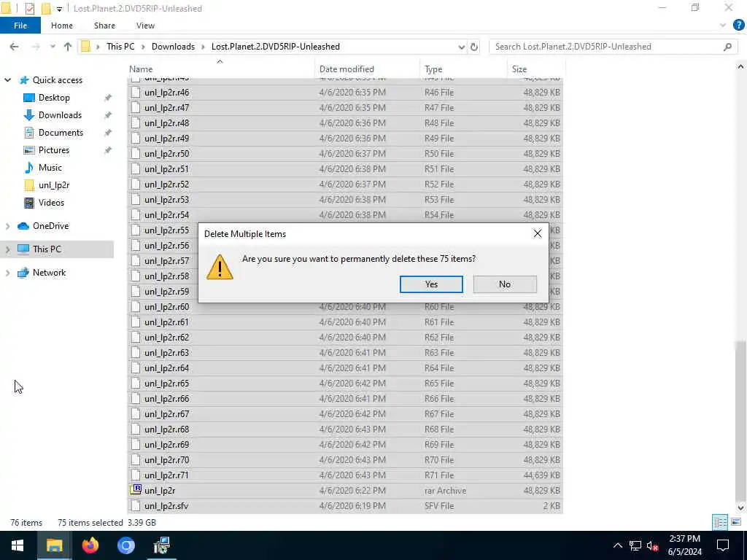Cancel deletion with the No button
The image size is (747, 560).
click(x=505, y=284)
